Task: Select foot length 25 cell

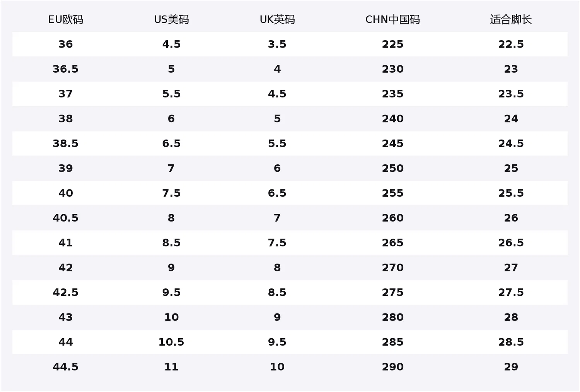Action: click(x=511, y=168)
